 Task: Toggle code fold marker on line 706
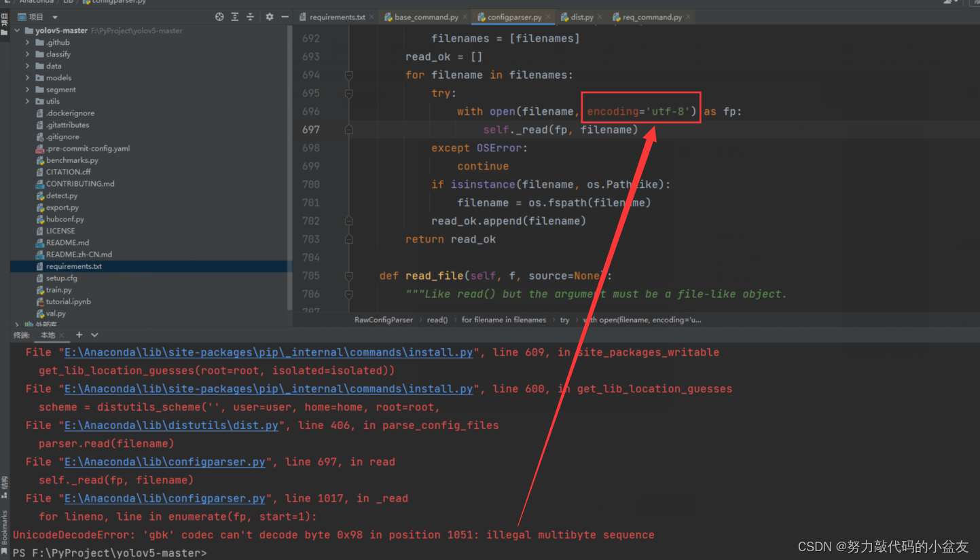click(x=349, y=294)
